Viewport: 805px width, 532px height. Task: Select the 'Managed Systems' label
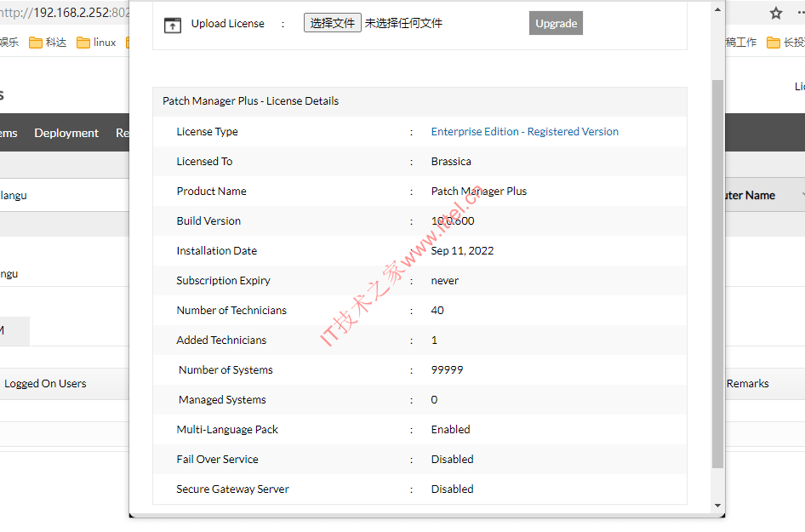(x=222, y=399)
